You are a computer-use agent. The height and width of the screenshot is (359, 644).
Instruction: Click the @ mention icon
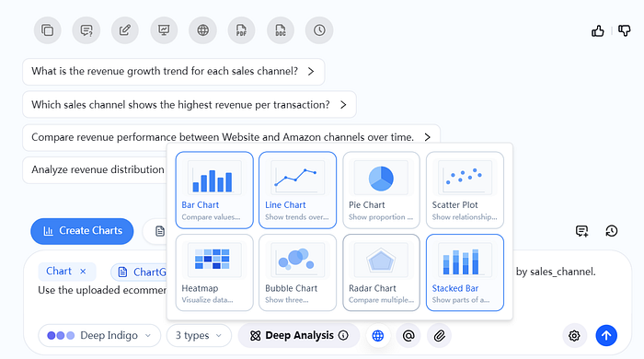[408, 336]
